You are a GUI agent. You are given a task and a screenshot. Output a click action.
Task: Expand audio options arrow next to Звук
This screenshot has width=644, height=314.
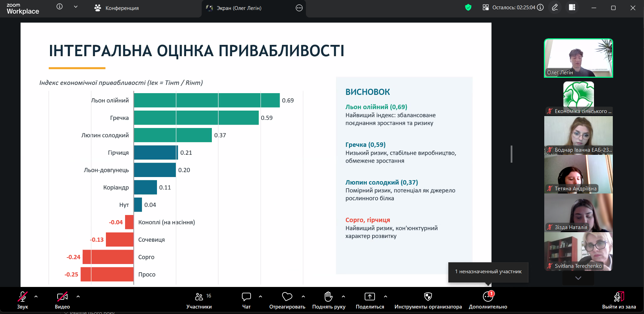[x=36, y=297]
